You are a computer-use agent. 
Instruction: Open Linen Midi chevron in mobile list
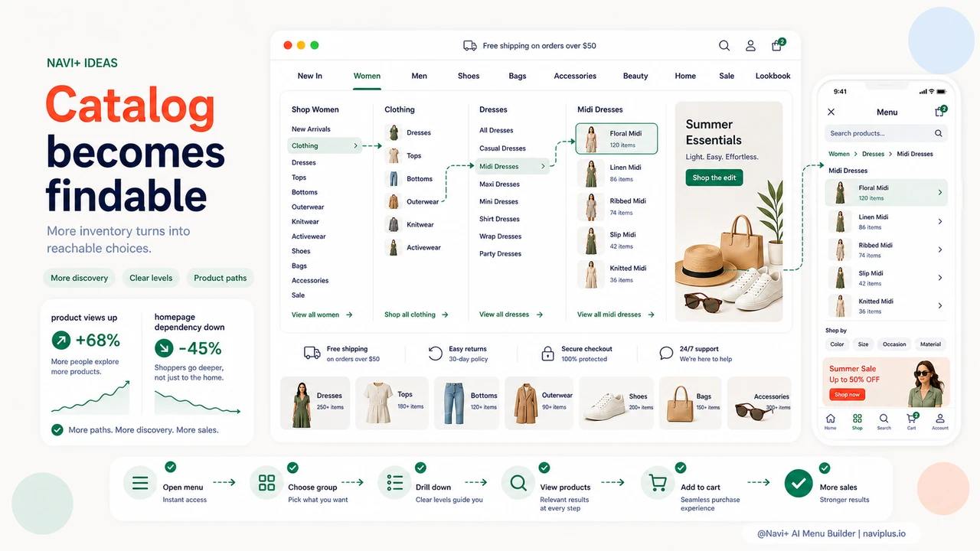pos(940,222)
